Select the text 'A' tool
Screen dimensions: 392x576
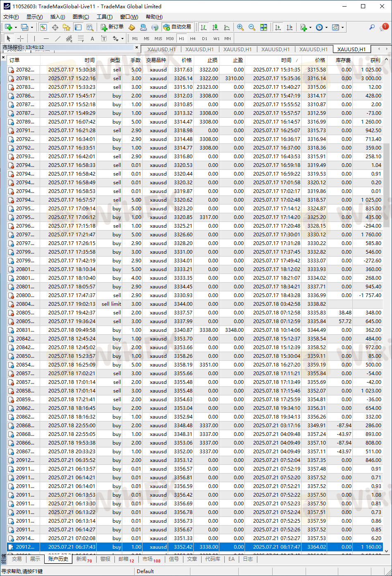click(x=92, y=38)
